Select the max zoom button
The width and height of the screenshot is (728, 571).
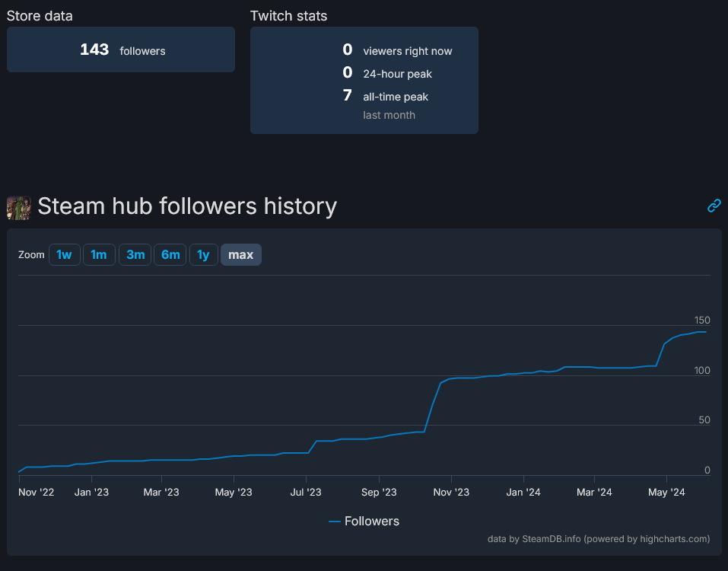[240, 254]
